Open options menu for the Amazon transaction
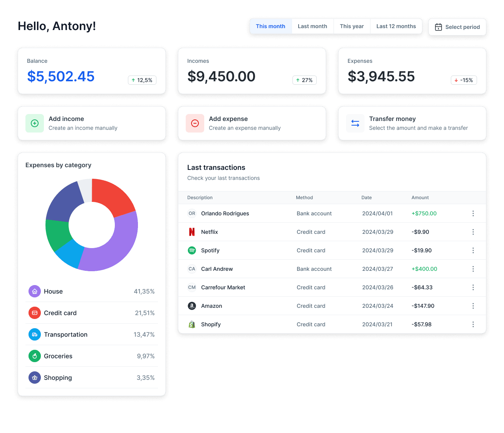This screenshot has height=433, width=504. coord(473,305)
